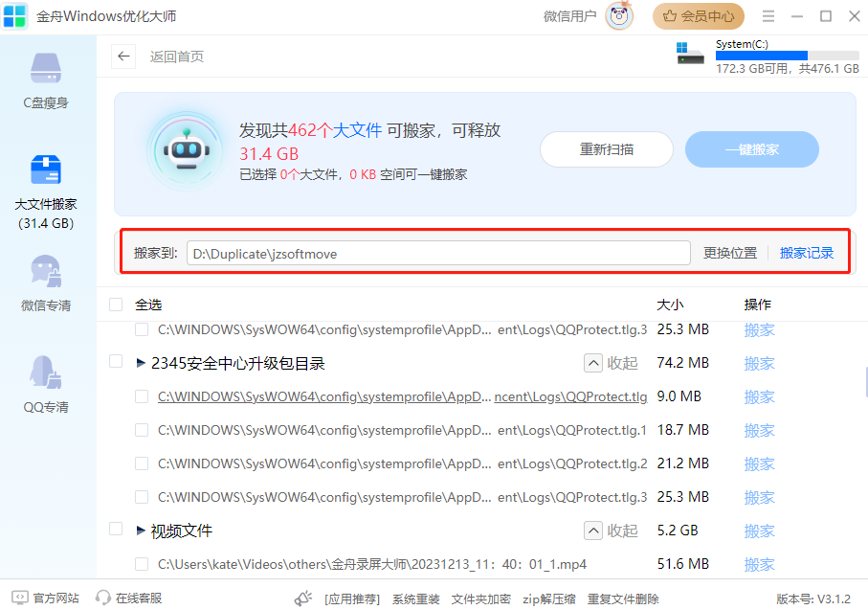The height and width of the screenshot is (610, 868).
Task: Open the underlined QQProtect.tlg file path
Action: pyautogui.click(x=403, y=396)
